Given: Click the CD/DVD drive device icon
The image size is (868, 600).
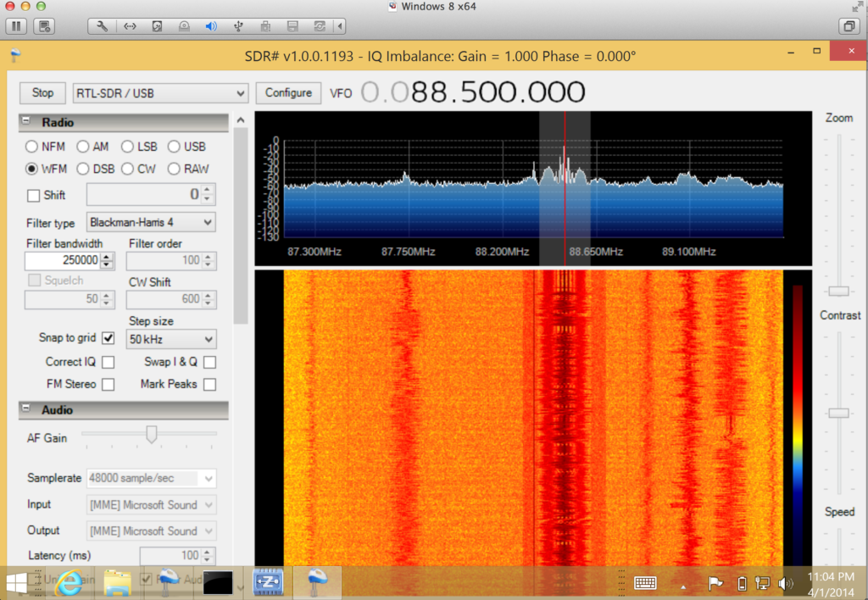Looking at the screenshot, I should coord(184,26).
